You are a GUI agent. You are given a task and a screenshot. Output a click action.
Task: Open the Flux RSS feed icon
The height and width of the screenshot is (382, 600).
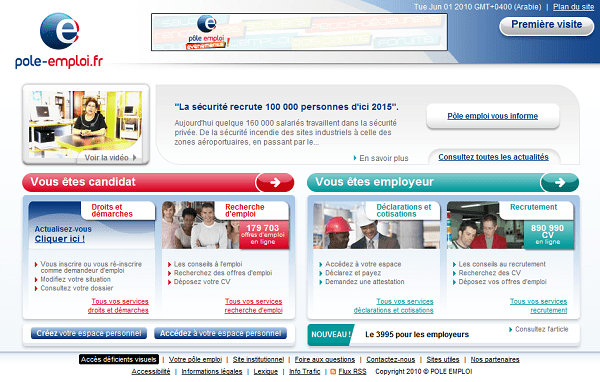click(333, 371)
